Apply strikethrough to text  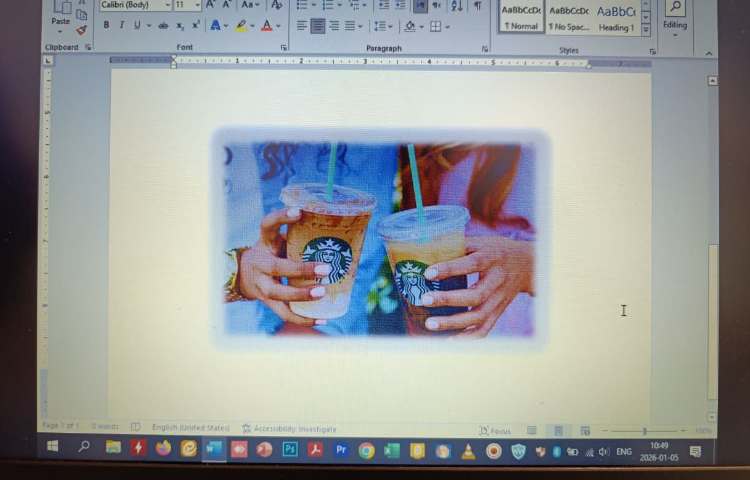point(163,25)
